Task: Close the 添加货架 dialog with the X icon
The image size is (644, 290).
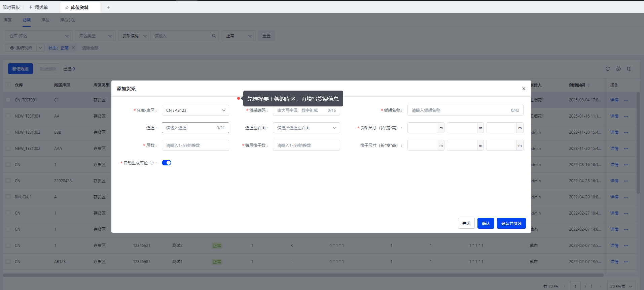Action: tap(524, 89)
